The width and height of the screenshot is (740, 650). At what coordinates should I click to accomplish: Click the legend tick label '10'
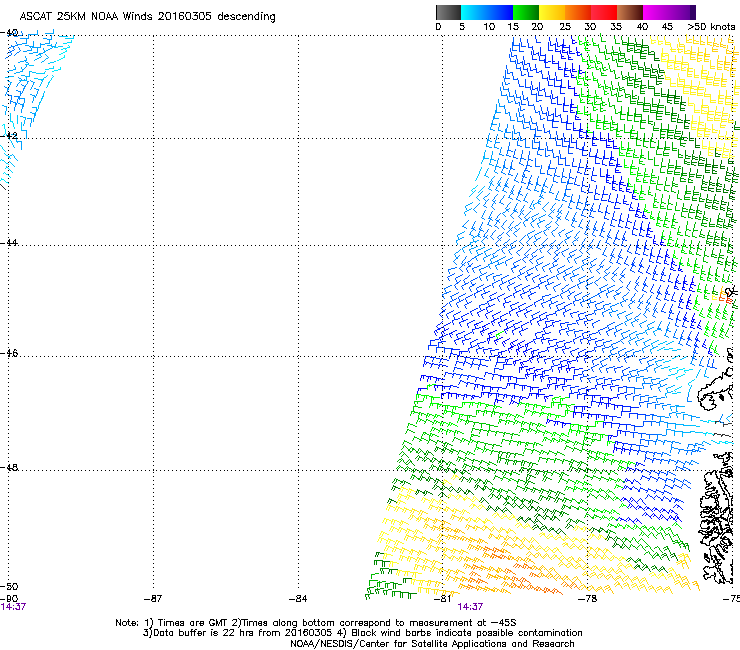tap(489, 26)
